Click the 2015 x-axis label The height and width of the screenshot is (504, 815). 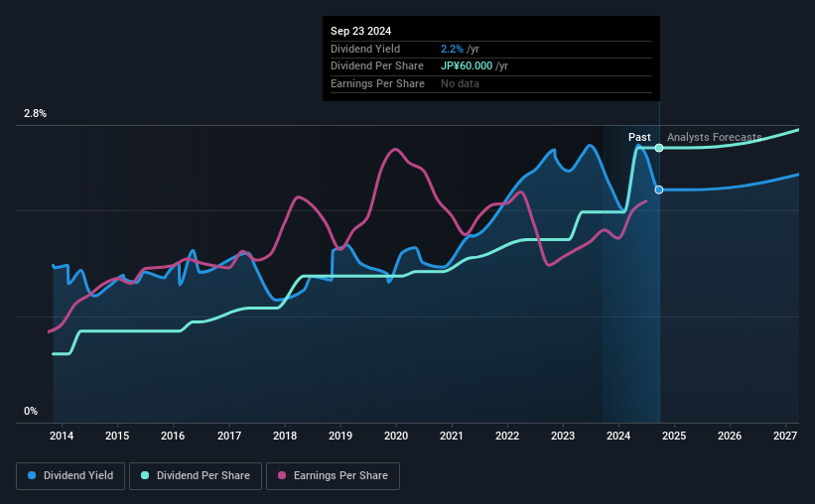pos(117,436)
